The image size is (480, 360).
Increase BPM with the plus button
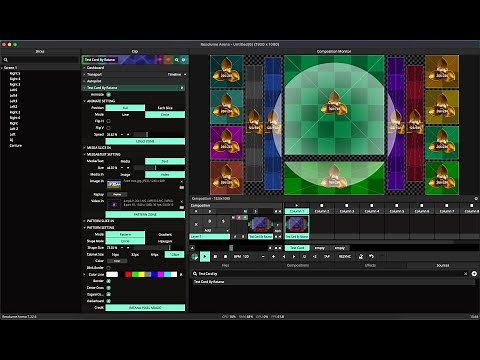(273, 256)
